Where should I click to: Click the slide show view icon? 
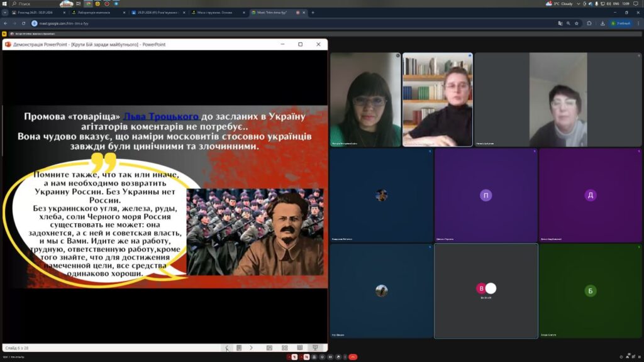(315, 348)
